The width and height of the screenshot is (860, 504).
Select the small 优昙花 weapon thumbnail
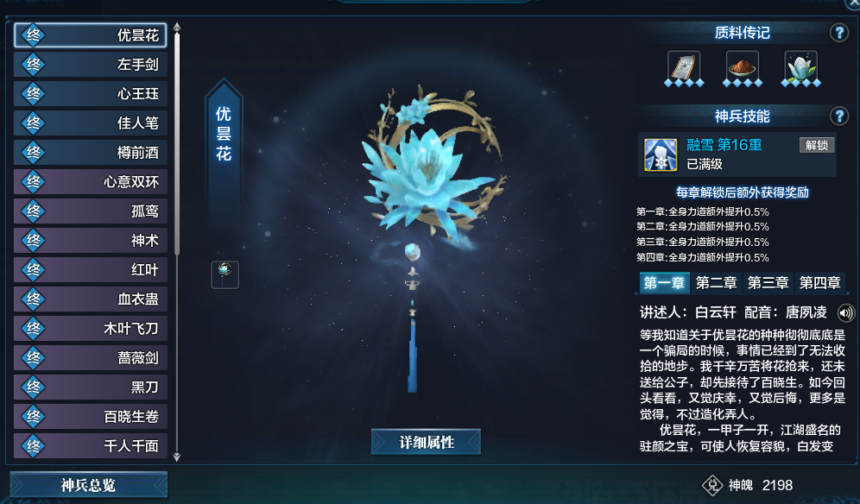[224, 274]
